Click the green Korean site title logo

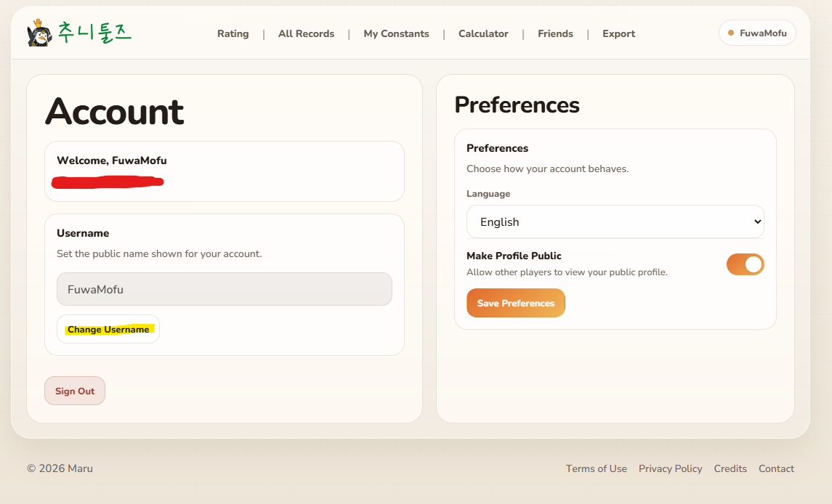94,33
